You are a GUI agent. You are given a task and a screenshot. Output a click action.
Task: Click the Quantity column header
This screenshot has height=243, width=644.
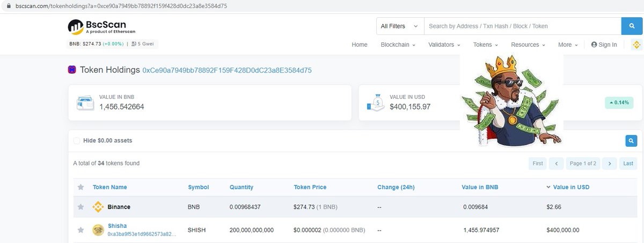[x=241, y=187]
